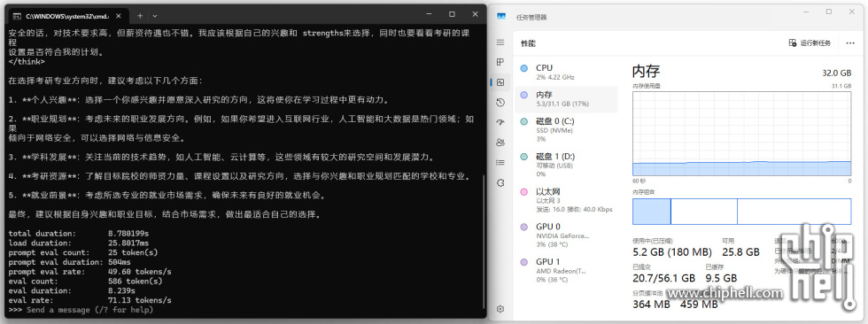
Task: Click 运行新任务 (Run new task) button
Action: coord(810,43)
